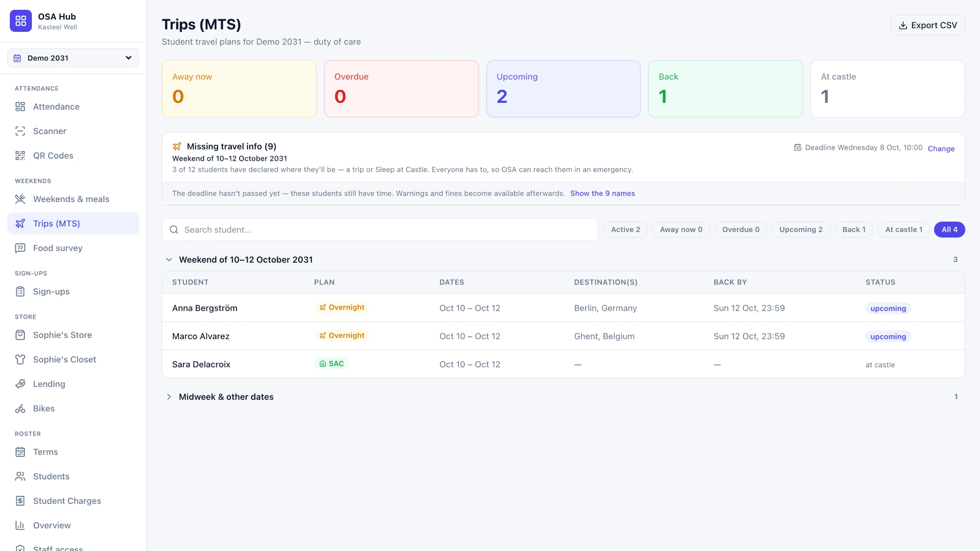This screenshot has width=980, height=551.
Task: Filter trips by Active 2
Action: (x=626, y=229)
